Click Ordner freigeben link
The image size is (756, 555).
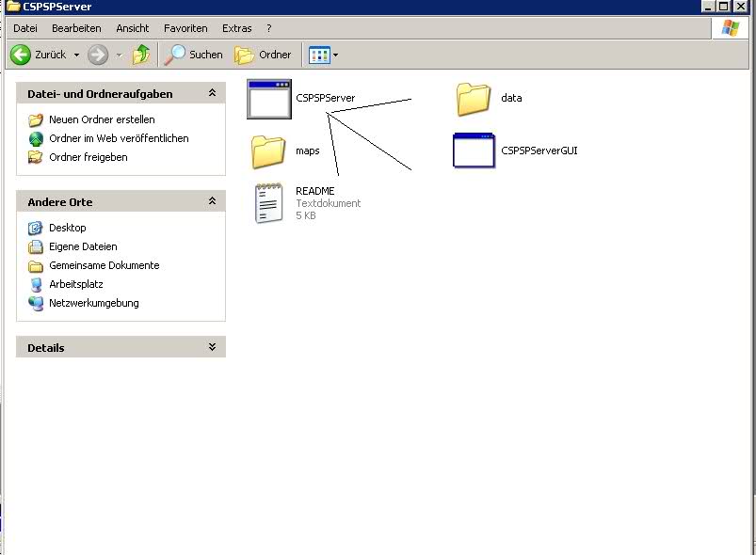88,157
